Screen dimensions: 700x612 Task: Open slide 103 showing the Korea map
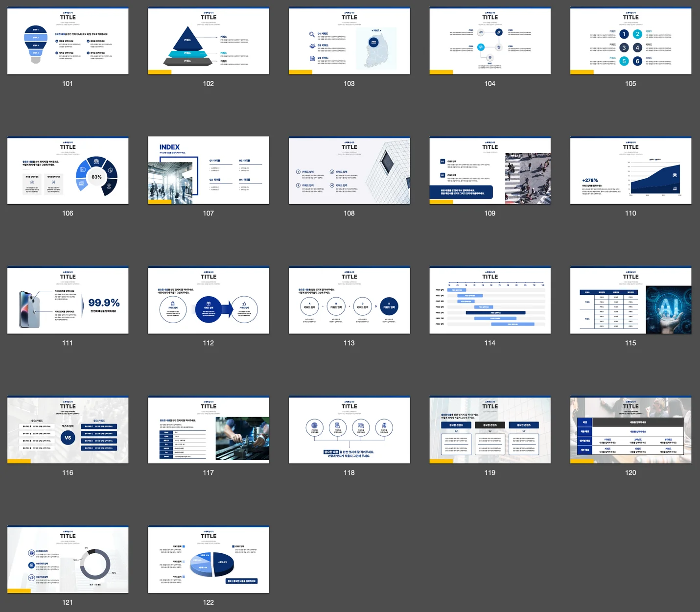tap(349, 41)
